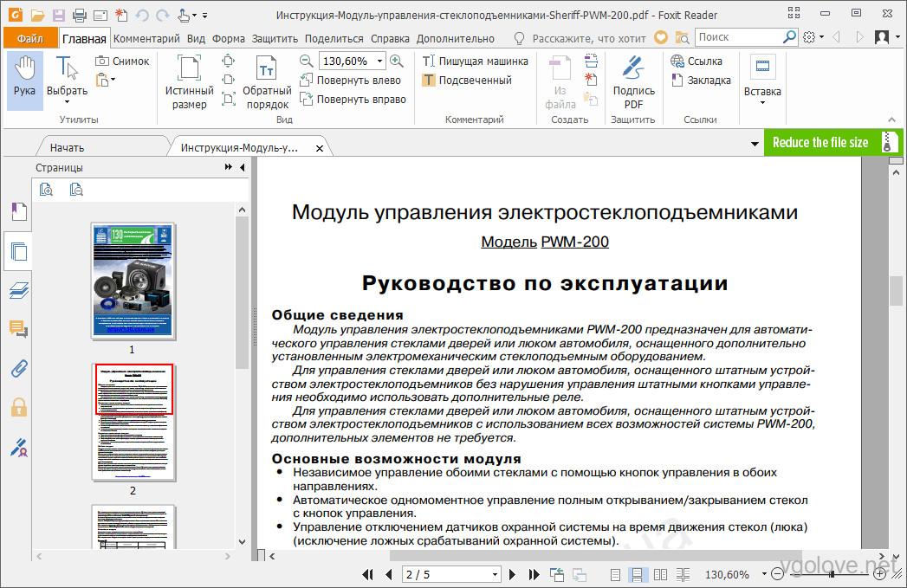Open the bookmarks panel in the sidebar
The image size is (907, 588).
tap(19, 211)
